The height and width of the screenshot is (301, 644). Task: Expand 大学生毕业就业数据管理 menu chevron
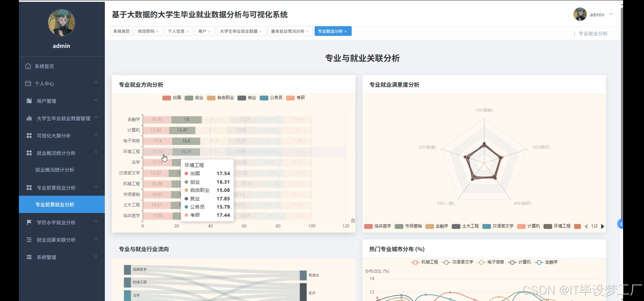96,118
